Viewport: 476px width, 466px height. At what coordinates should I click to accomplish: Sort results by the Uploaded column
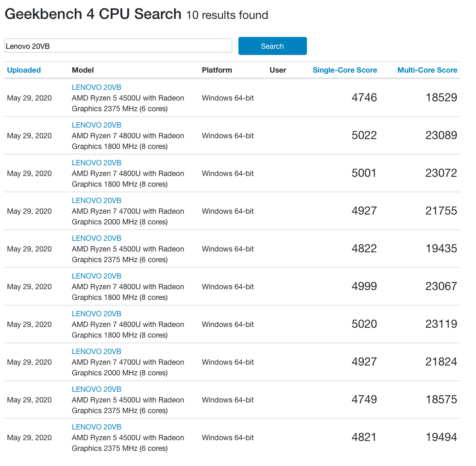(x=24, y=70)
